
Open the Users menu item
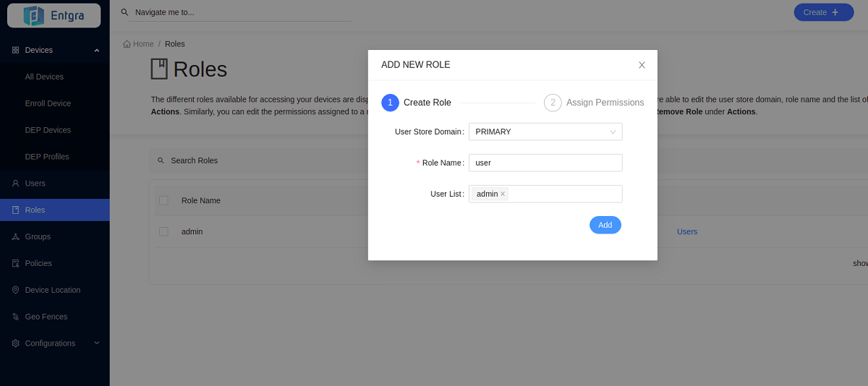pyautogui.click(x=35, y=184)
